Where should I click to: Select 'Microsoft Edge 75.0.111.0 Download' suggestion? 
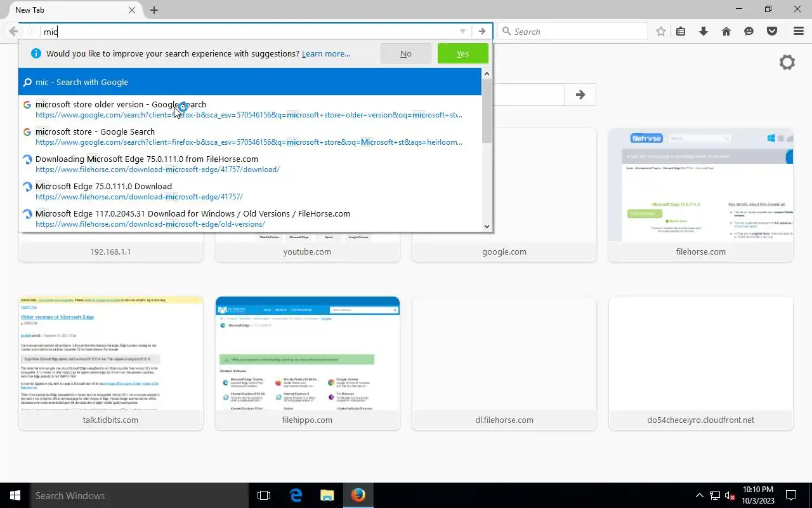[x=251, y=191]
